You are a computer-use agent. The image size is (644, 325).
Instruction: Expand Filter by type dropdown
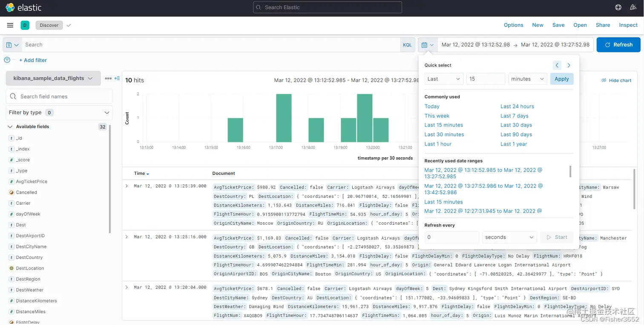pyautogui.click(x=59, y=113)
